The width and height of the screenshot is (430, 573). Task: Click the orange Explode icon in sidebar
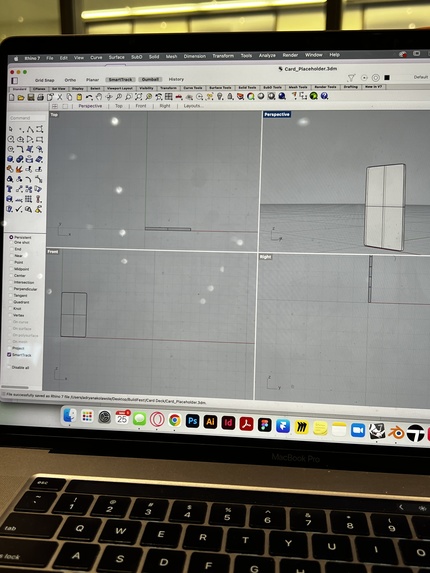[x=19, y=169]
